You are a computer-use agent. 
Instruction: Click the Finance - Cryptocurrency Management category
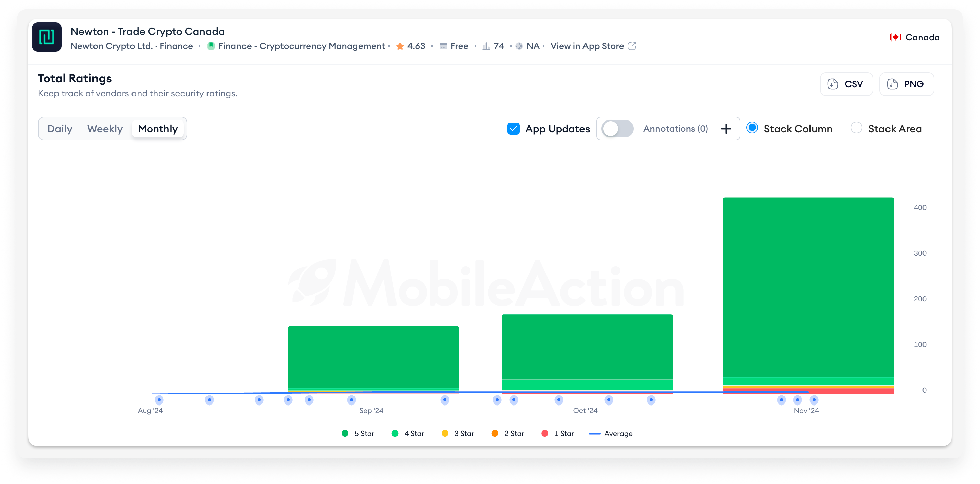click(x=301, y=46)
